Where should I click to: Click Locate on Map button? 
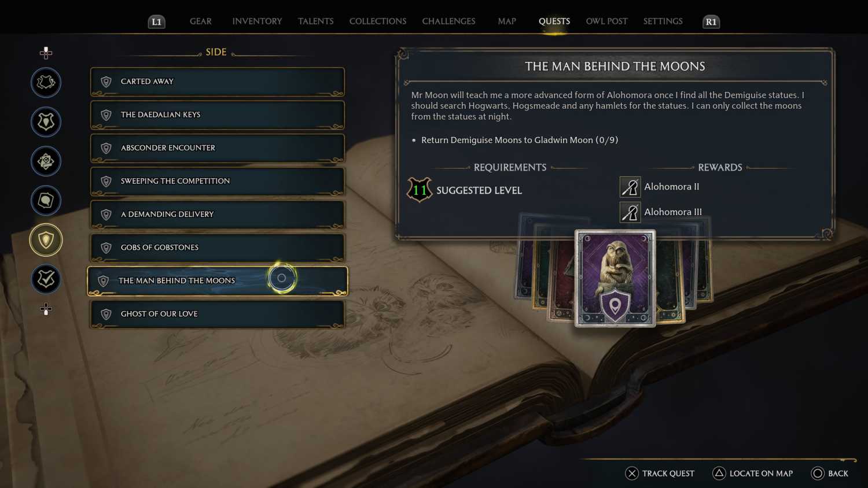point(752,474)
